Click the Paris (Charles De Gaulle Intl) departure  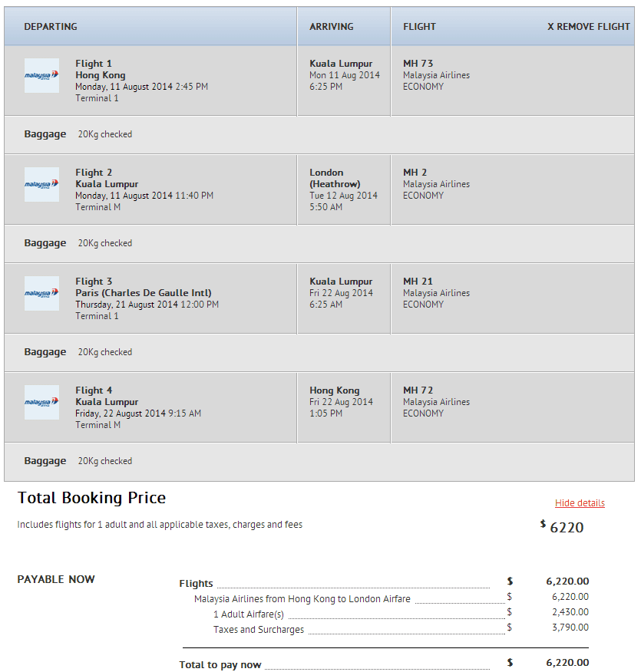click(144, 293)
